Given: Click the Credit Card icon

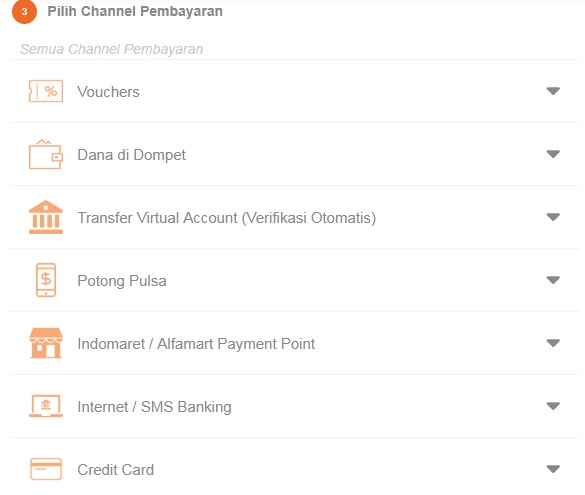Looking at the screenshot, I should click(46, 469).
